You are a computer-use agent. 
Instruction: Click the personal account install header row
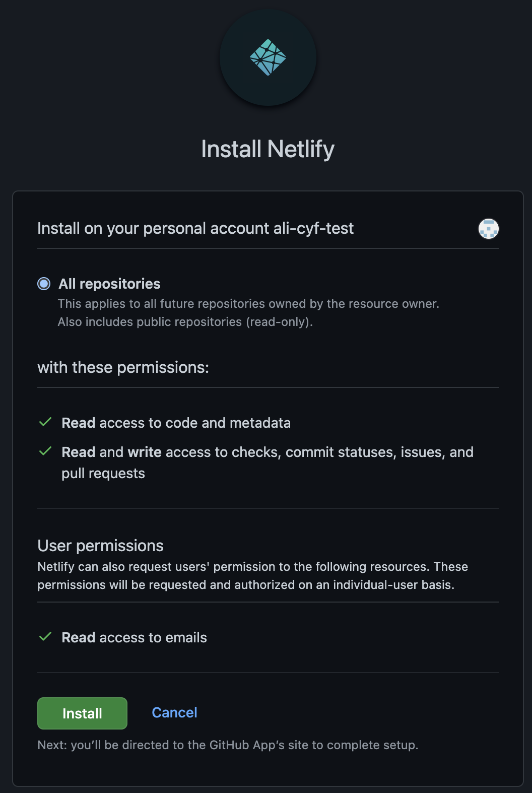pyautogui.click(x=195, y=228)
